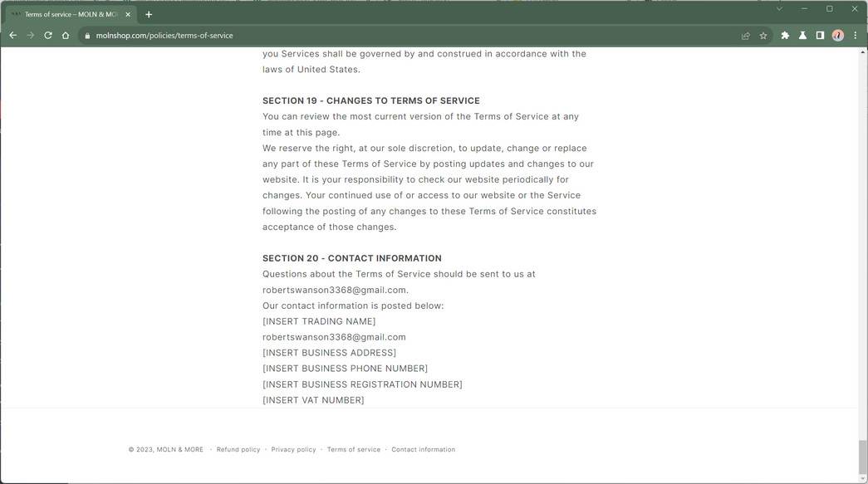Toggle bookmark star for this page
Image resolution: width=868 pixels, height=484 pixels.
point(763,36)
